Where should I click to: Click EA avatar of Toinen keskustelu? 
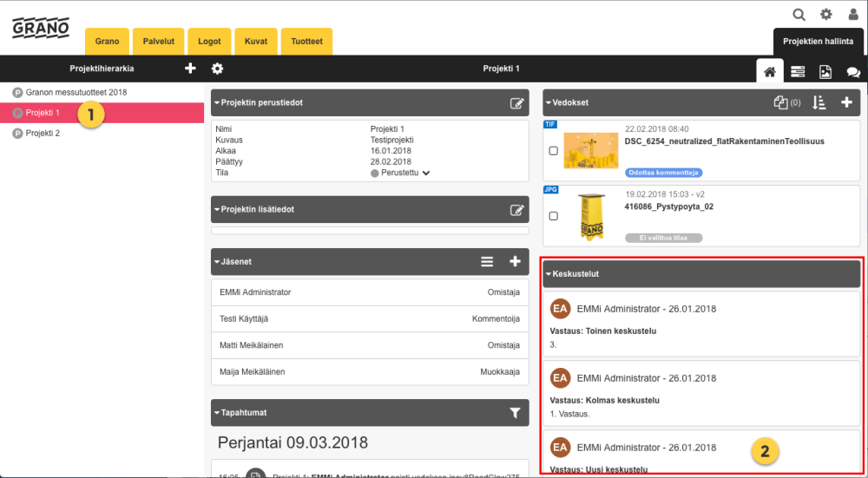coord(560,309)
